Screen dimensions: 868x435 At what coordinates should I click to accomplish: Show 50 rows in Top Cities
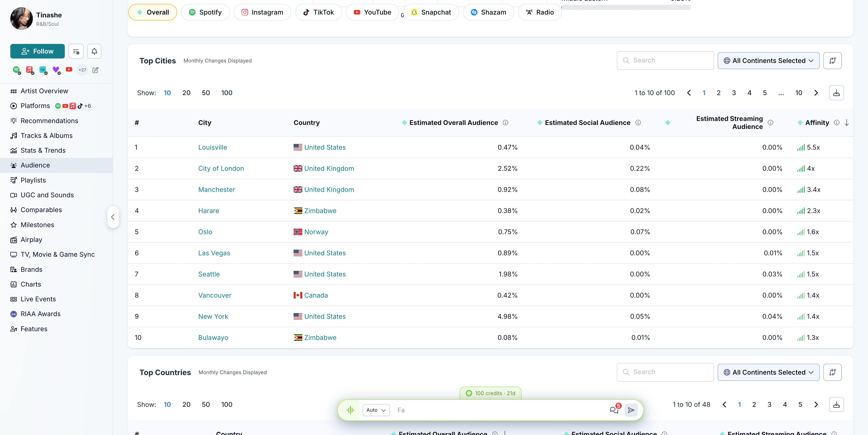(206, 93)
